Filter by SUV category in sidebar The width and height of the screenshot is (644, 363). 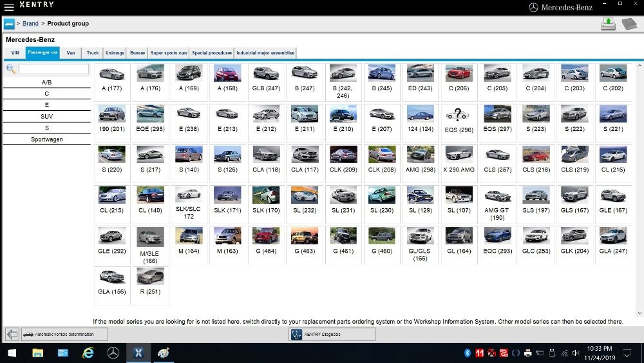pos(47,117)
